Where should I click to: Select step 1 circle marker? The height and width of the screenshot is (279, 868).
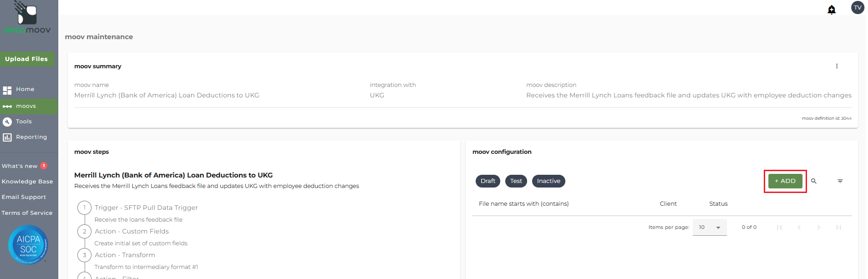click(84, 208)
